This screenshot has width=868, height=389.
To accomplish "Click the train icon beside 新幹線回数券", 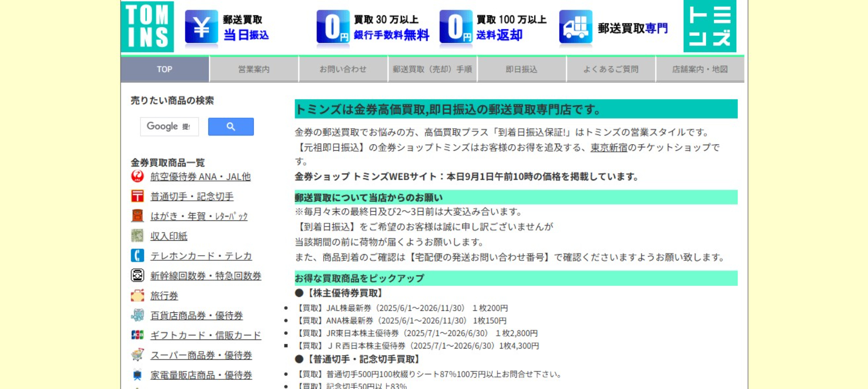I will point(137,276).
